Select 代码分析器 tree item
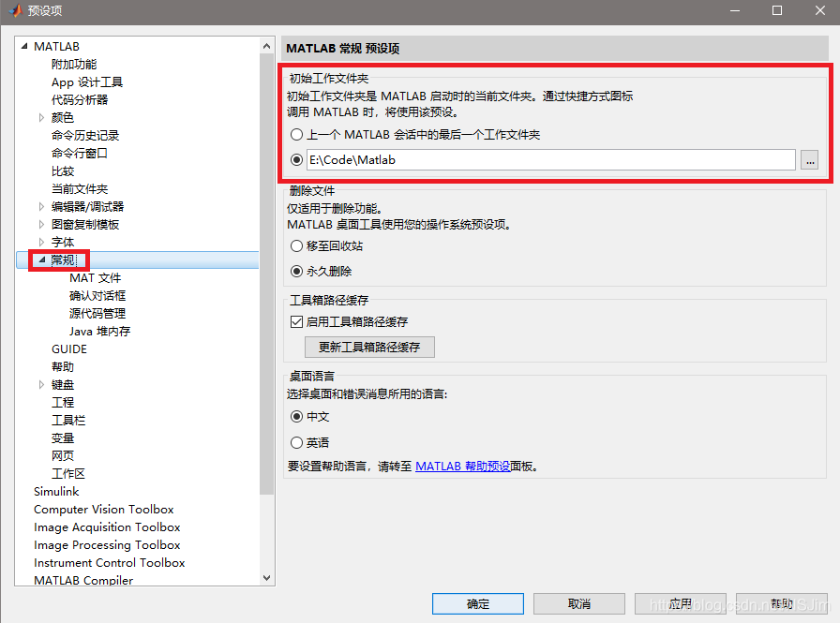This screenshot has height=623, width=840. [80, 99]
